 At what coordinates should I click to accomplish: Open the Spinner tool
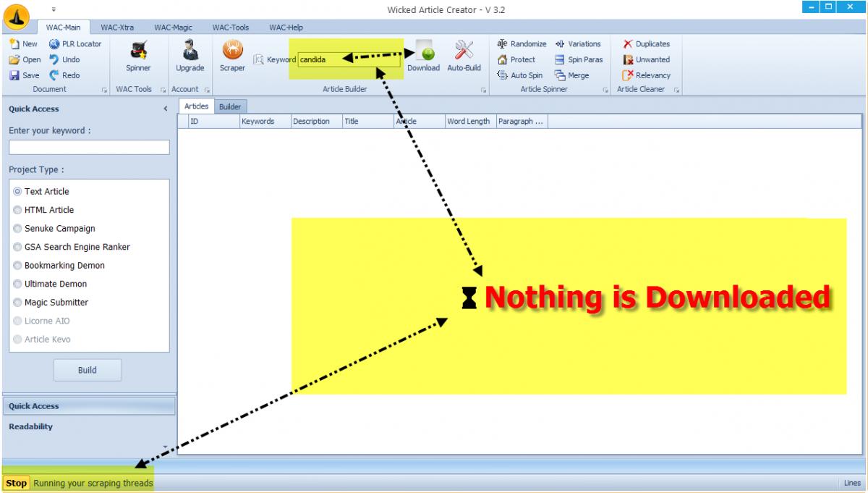click(138, 56)
